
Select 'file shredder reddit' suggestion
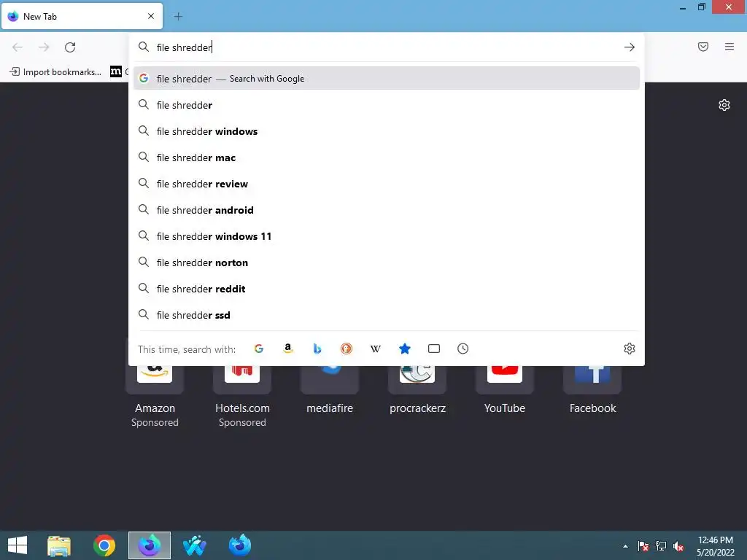point(387,289)
